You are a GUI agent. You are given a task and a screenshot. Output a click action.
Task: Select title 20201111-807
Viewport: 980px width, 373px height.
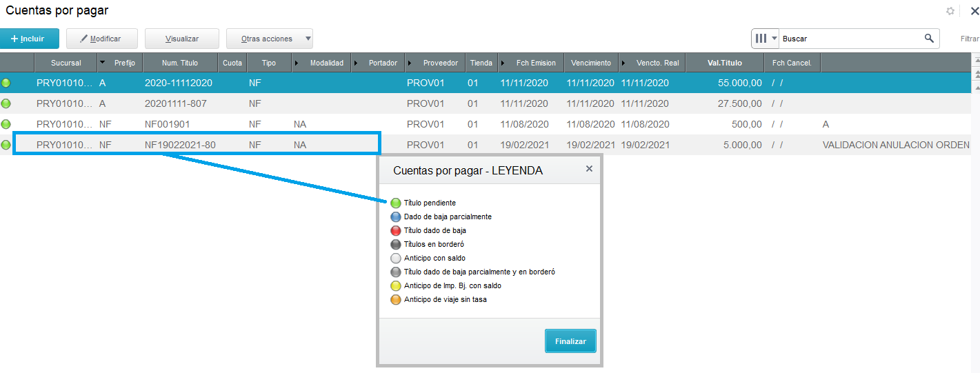[176, 103]
